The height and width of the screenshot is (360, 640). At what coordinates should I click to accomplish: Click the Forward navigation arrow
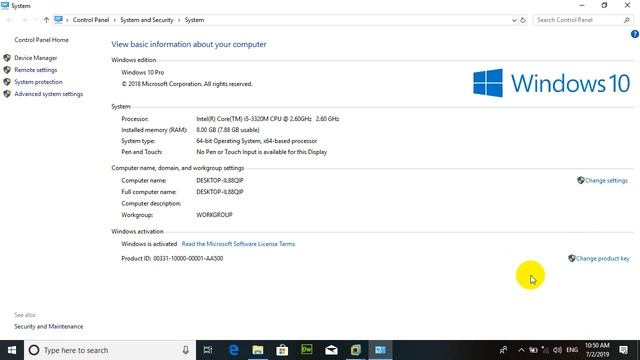point(24,20)
